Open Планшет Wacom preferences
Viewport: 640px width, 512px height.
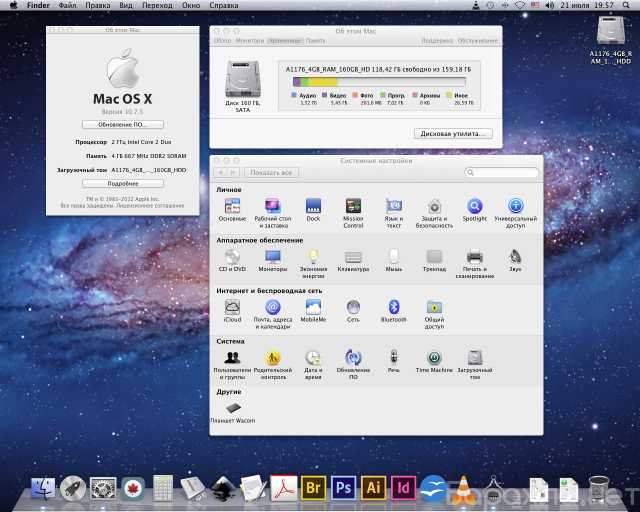233,412
